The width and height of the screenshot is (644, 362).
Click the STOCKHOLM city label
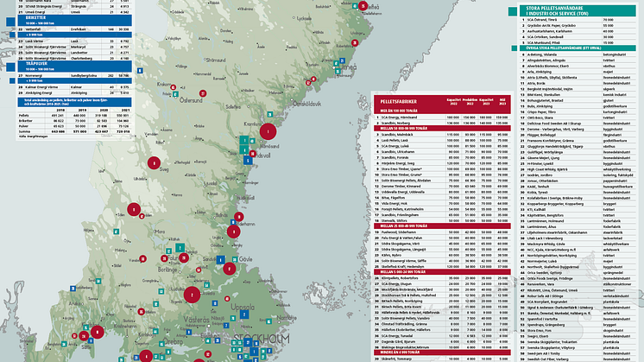tap(262, 339)
